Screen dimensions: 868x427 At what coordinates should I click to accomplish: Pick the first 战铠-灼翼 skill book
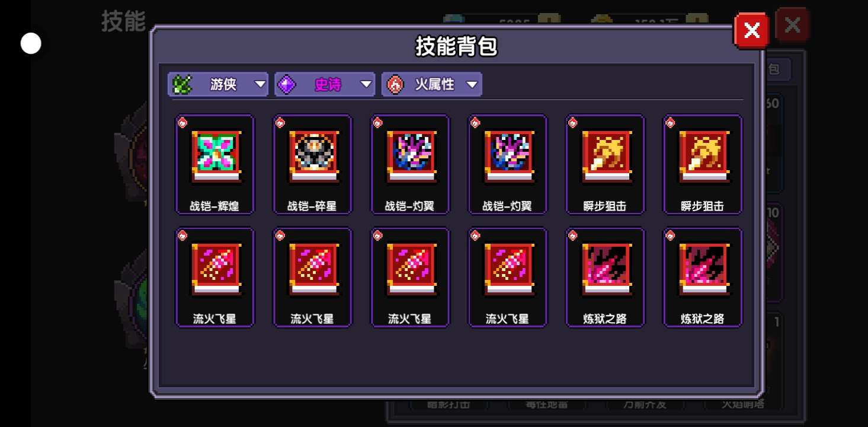410,164
